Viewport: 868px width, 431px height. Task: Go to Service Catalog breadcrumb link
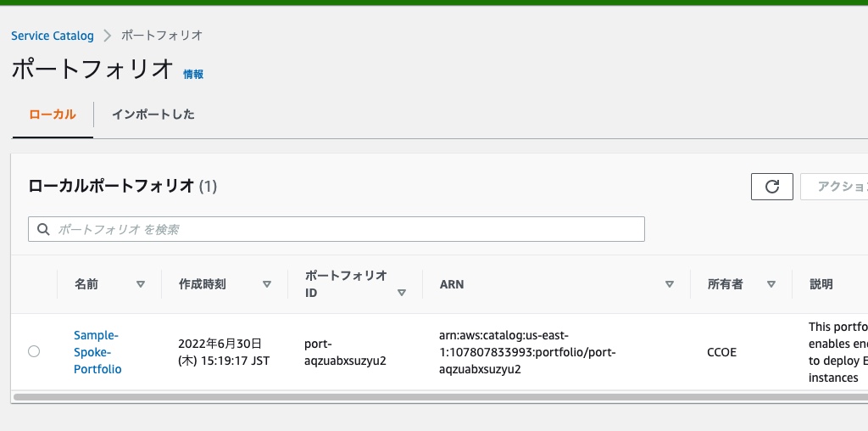tap(53, 36)
